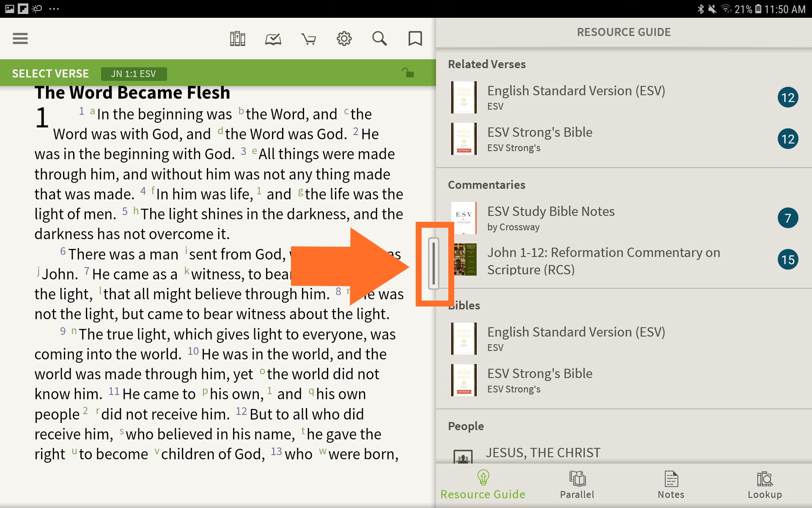Open the library books icon

[238, 39]
